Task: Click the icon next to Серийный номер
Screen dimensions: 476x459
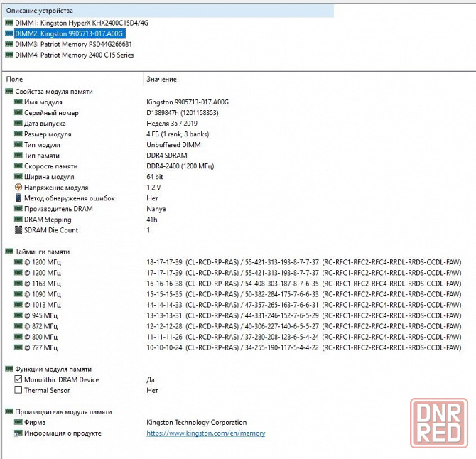Action: (x=18, y=112)
